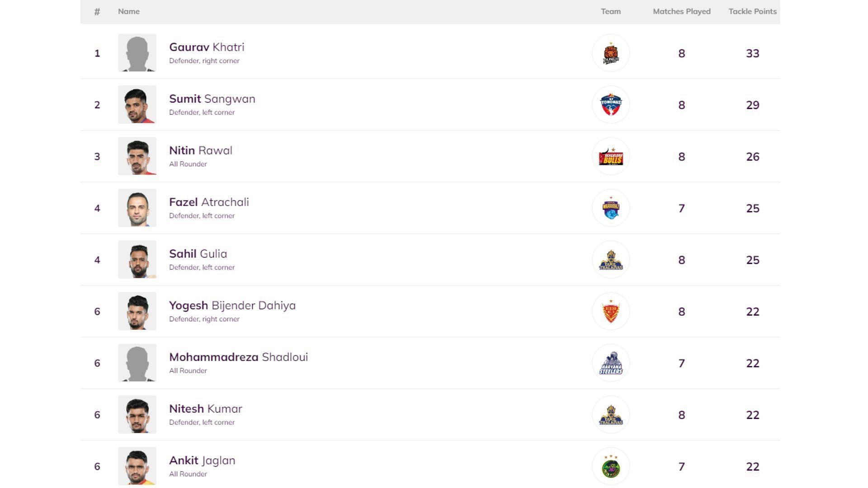Click the team logo in Yogesh Dahiya's row
The width and height of the screenshot is (868, 488).
pos(611,311)
